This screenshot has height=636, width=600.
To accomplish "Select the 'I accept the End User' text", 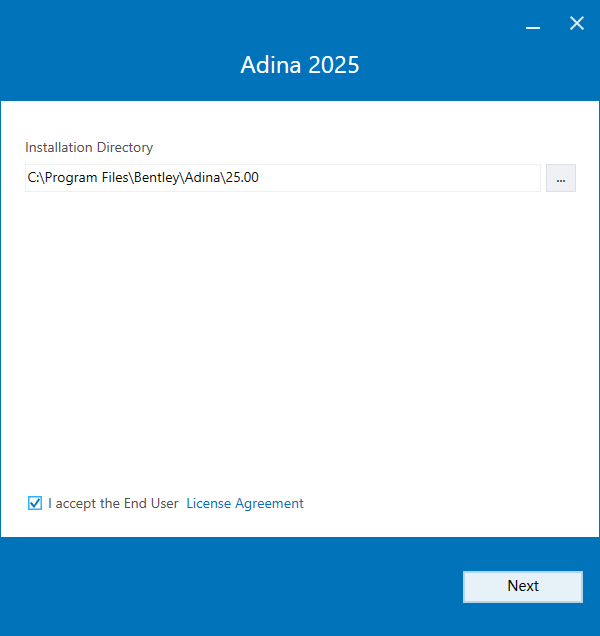I will [x=113, y=503].
